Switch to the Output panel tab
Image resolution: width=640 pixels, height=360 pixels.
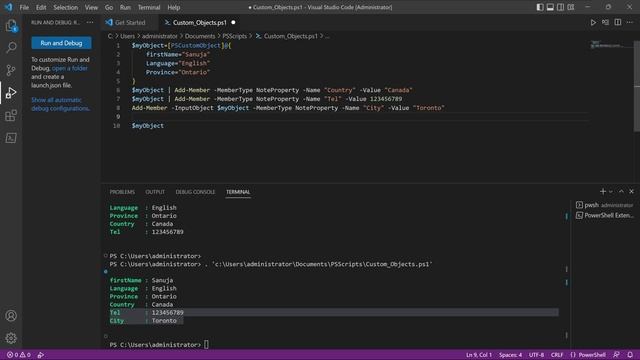[x=155, y=192]
